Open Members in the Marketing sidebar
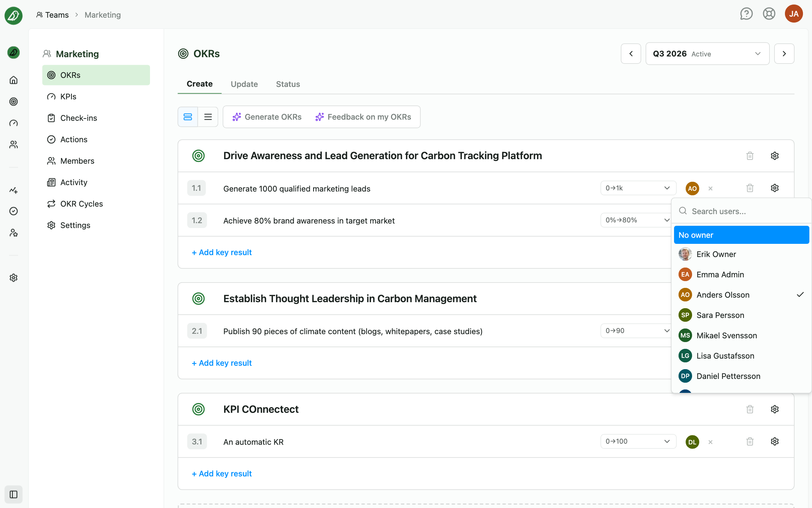Viewport: 812px width, 508px height. (96, 161)
